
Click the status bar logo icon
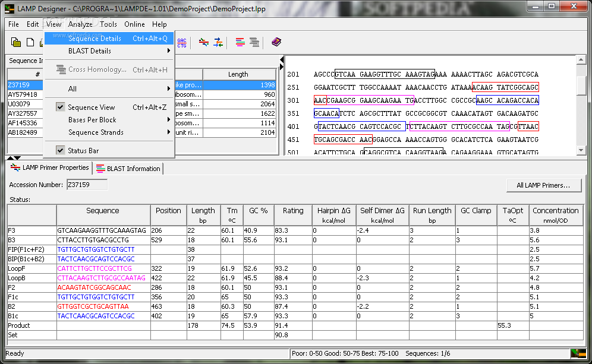pos(578,353)
